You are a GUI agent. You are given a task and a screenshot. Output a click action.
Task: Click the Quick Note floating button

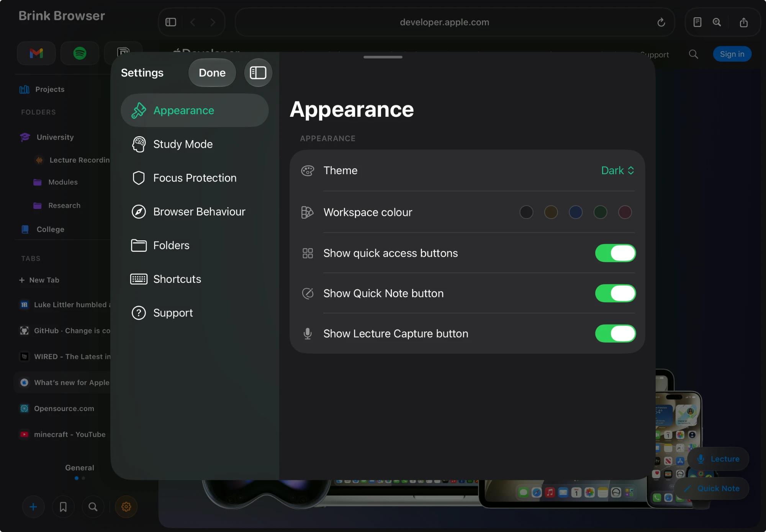(x=712, y=488)
